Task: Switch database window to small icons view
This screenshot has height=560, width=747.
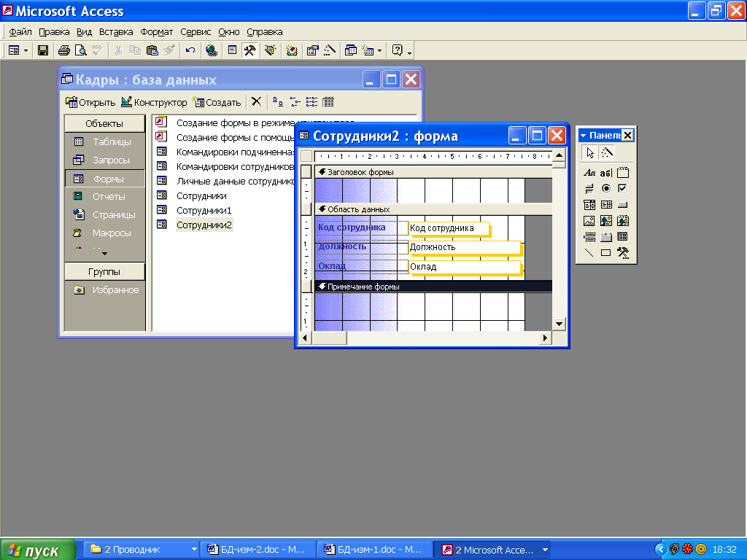Action: (295, 101)
